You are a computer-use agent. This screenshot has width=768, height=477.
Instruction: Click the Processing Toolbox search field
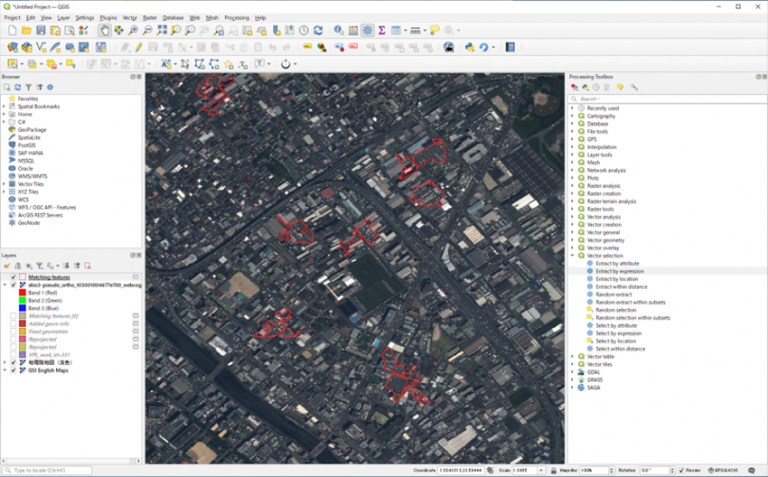[668, 99]
